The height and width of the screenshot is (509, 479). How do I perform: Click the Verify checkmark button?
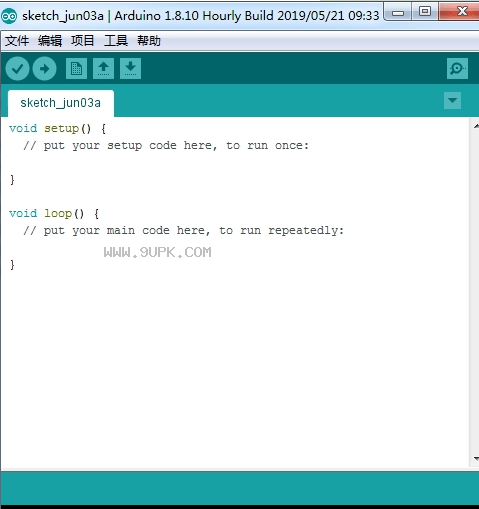(x=18, y=69)
